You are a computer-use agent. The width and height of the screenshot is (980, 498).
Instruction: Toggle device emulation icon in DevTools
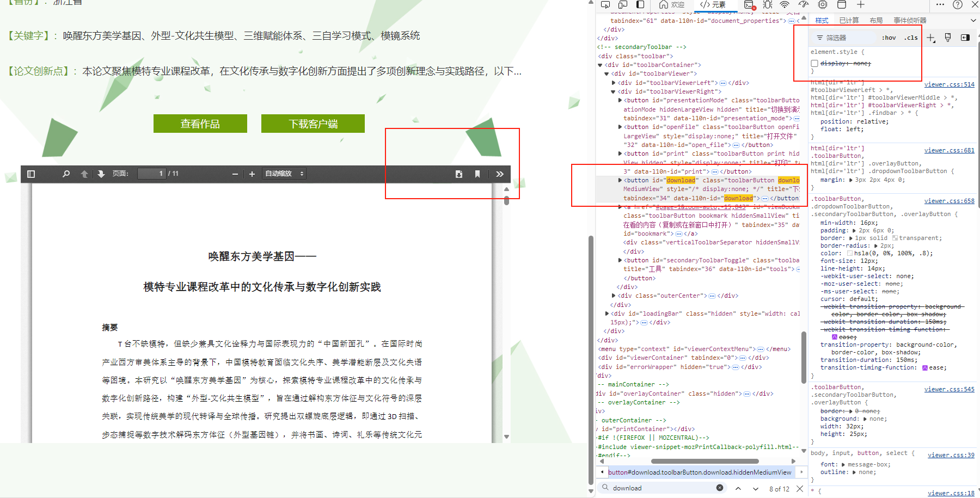(623, 5)
